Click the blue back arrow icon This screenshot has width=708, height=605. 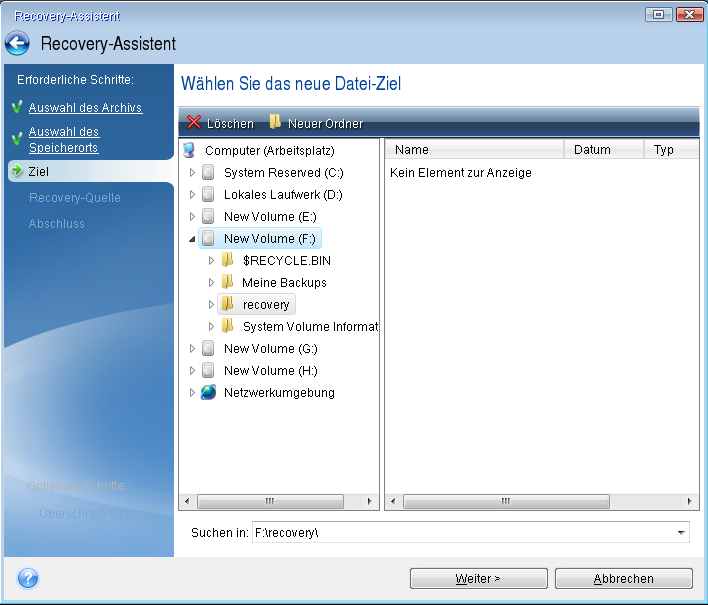click(x=17, y=44)
